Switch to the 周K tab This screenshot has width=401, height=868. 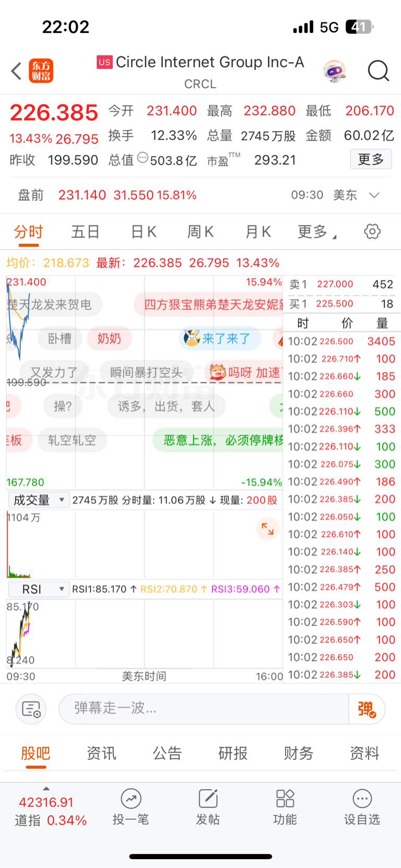click(200, 232)
